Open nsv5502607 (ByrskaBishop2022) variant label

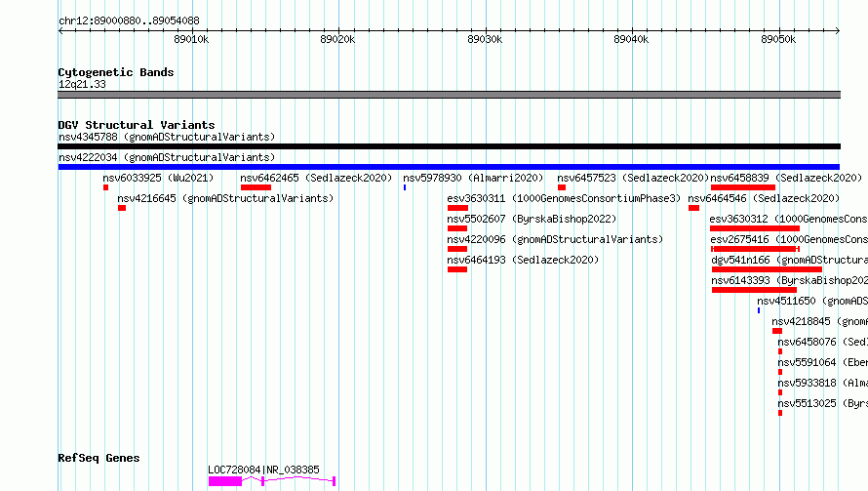click(x=532, y=219)
